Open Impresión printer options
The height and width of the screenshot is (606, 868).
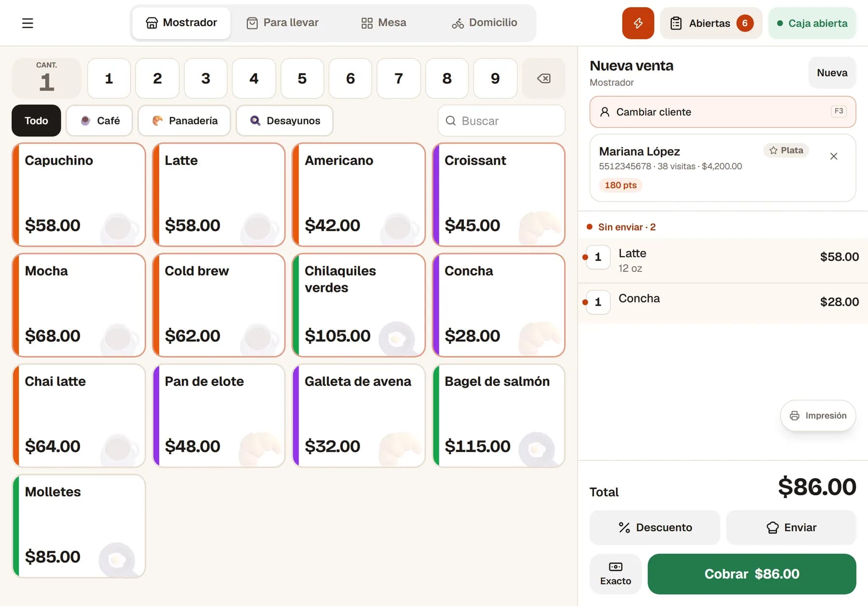[818, 416]
